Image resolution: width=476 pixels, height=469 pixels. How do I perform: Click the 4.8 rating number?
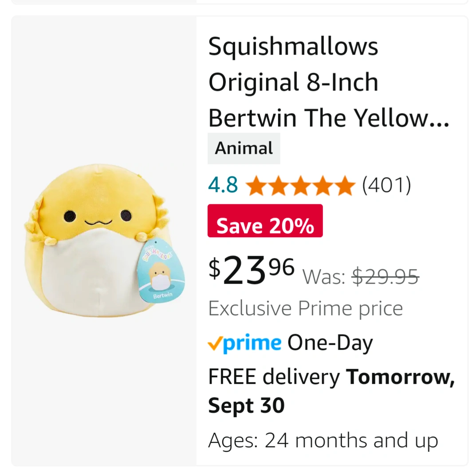(223, 185)
